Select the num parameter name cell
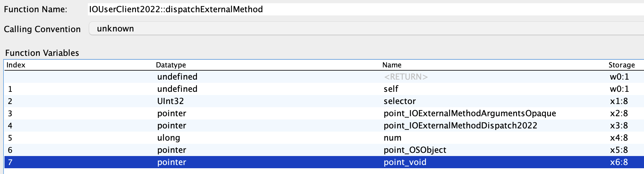The image size is (644, 174). click(x=393, y=138)
